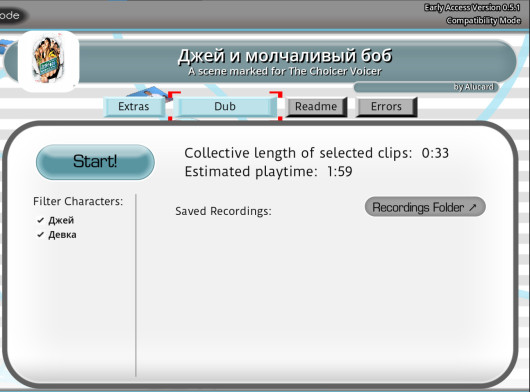Click the Estimated playtime value
This screenshot has height=392, width=530.
339,172
